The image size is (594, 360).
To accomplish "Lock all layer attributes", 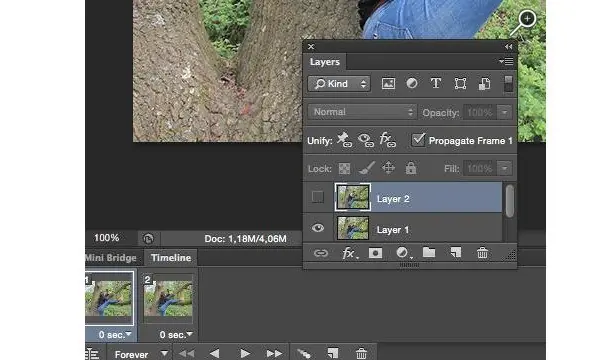I will pyautogui.click(x=411, y=167).
